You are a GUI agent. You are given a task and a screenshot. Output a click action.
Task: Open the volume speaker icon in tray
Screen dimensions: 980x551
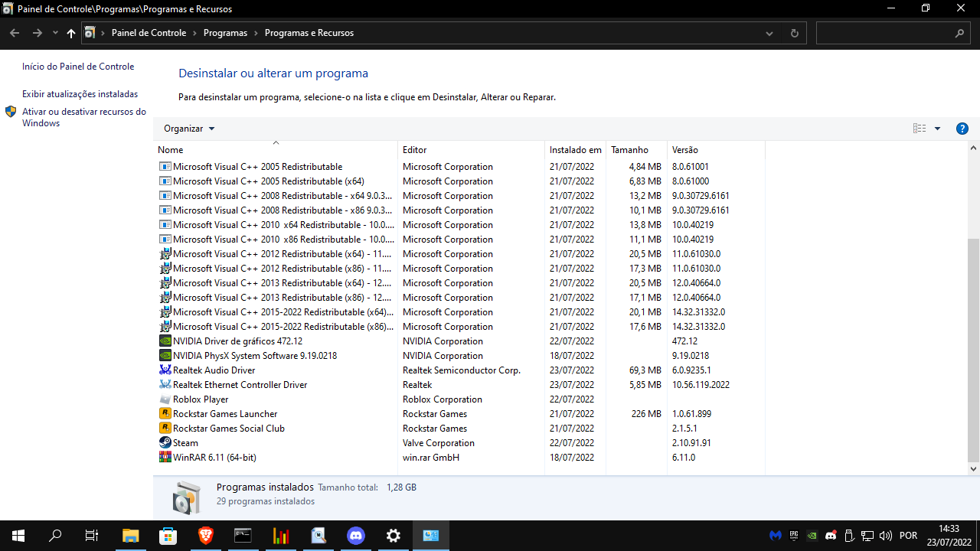pos(886,536)
